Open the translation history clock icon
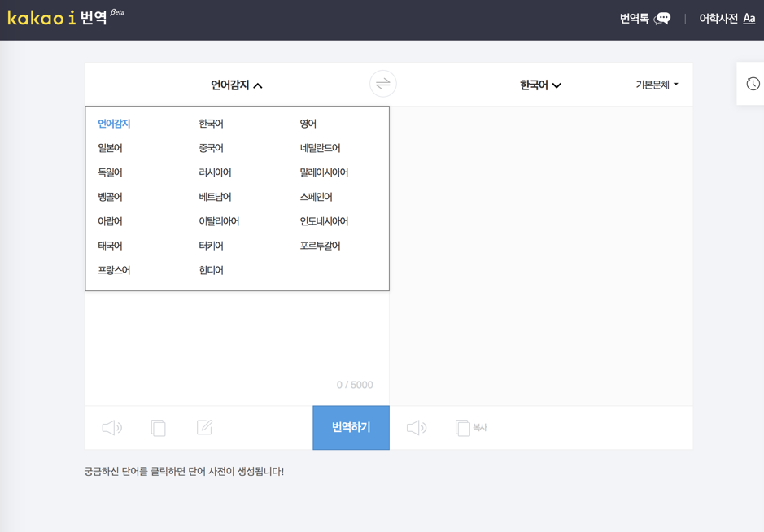 (x=753, y=84)
